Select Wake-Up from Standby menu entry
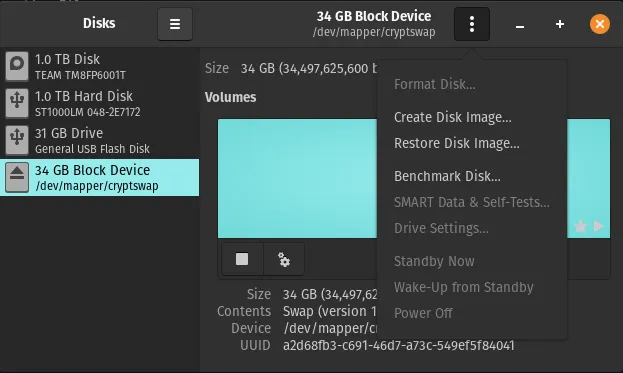 click(x=463, y=287)
